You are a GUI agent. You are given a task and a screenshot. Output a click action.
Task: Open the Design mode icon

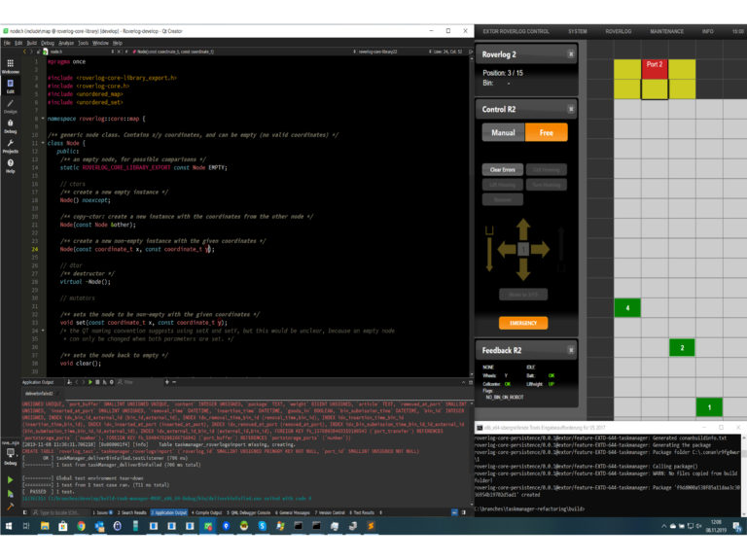10,106
